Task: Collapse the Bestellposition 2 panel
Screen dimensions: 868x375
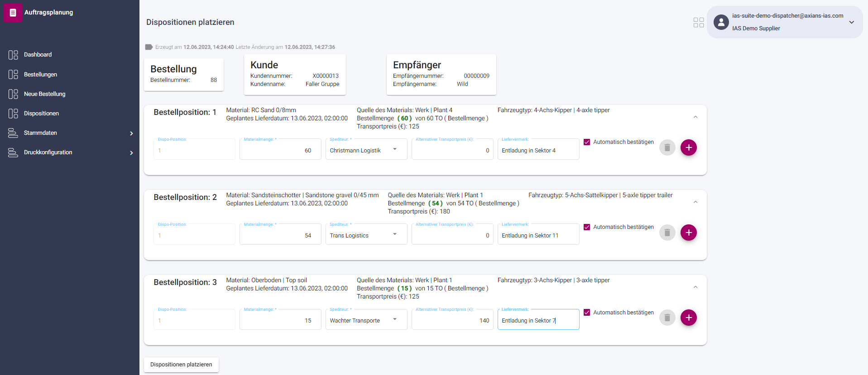Action: point(695,202)
